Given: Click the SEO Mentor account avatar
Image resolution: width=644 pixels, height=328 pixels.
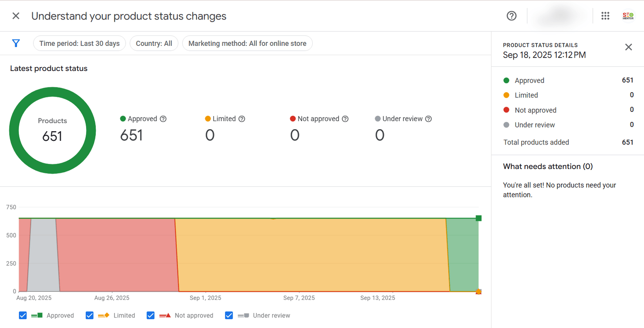Looking at the screenshot, I should (x=628, y=16).
